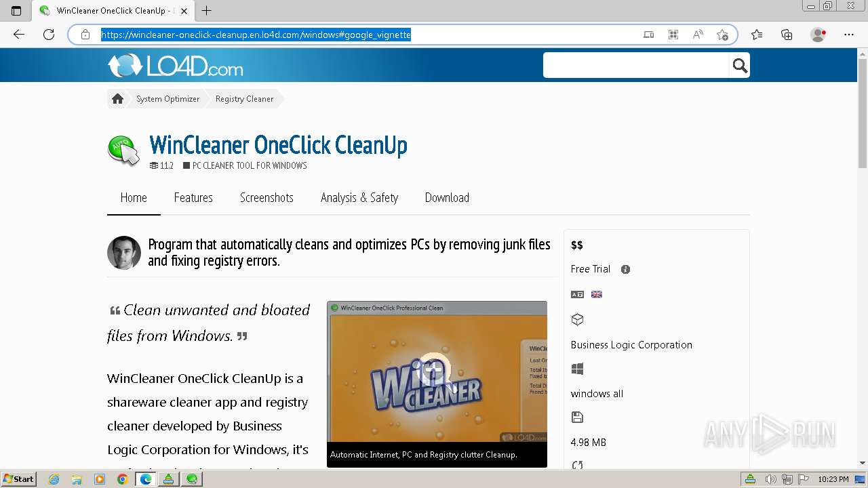Open the Action Center flag tray icon
The image size is (868, 488).
[804, 479]
